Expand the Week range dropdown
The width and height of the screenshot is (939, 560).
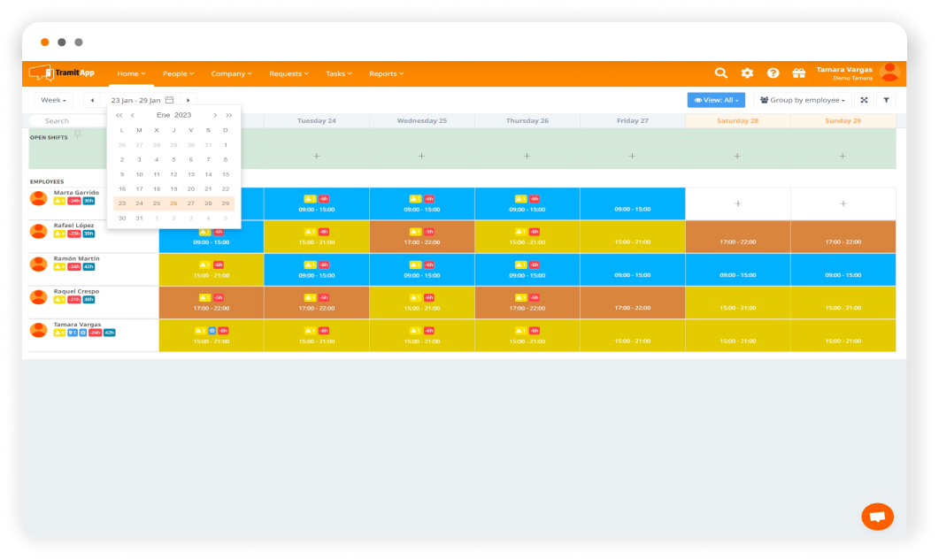(x=53, y=101)
